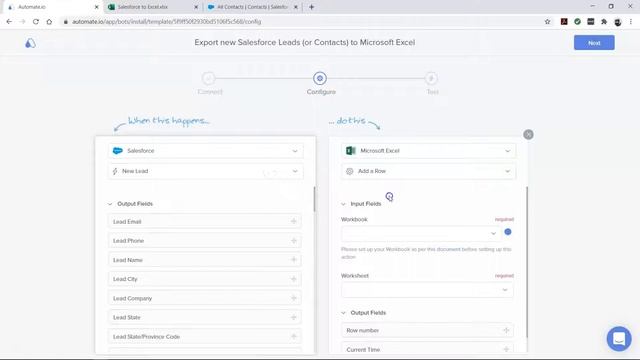Open the browser profile avatar
The width and height of the screenshot is (640, 360).
coord(618,22)
